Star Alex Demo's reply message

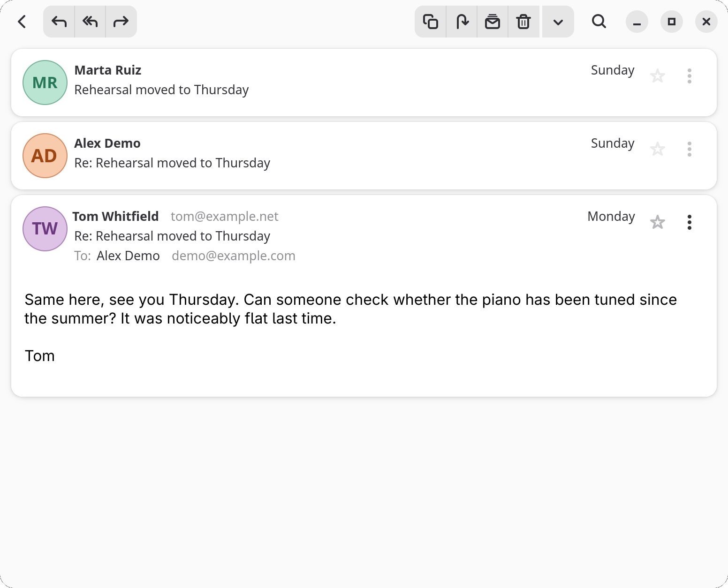[x=658, y=149]
